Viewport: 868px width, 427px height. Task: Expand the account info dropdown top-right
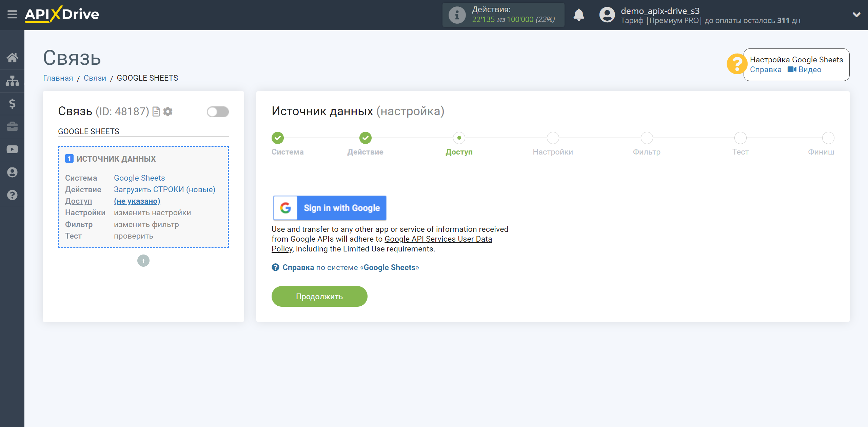point(854,15)
